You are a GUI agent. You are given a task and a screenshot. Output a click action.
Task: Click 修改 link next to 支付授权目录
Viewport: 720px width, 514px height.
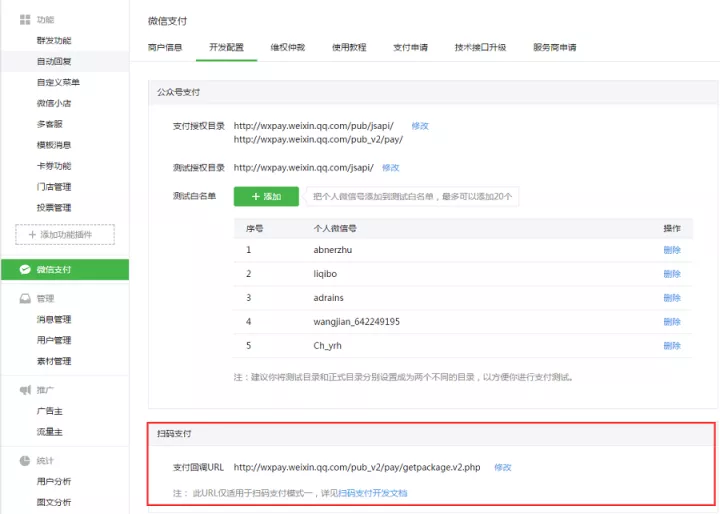click(x=420, y=126)
